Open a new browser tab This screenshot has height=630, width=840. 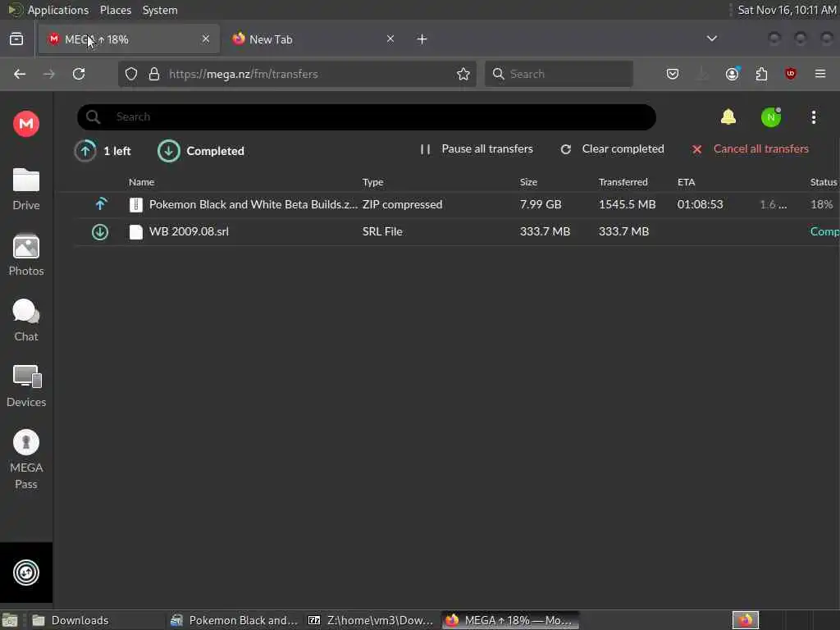click(x=422, y=39)
